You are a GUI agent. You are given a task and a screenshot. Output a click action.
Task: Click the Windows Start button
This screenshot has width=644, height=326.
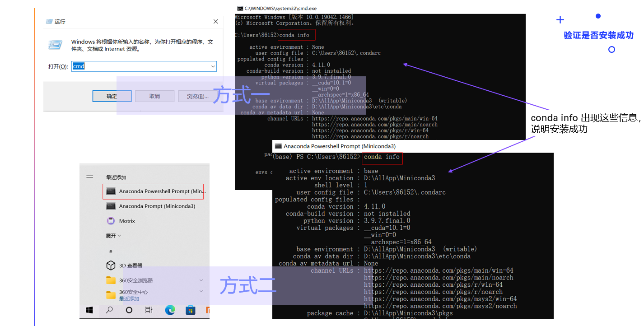click(89, 310)
